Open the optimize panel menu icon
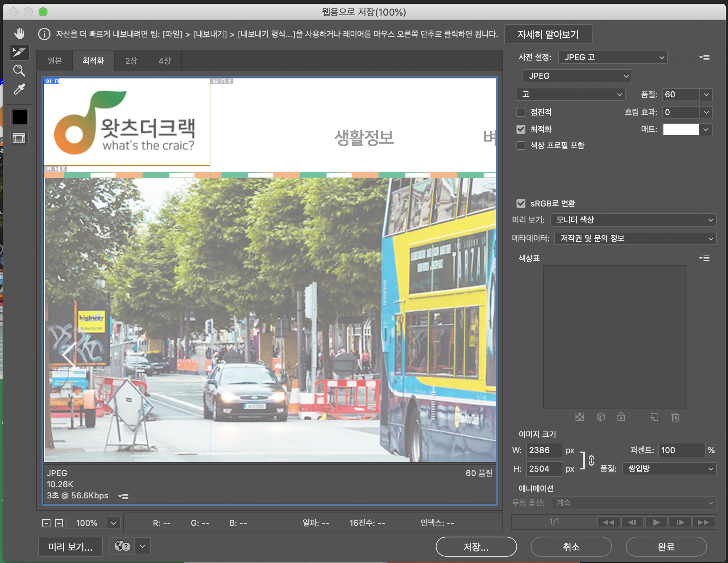 point(704,58)
